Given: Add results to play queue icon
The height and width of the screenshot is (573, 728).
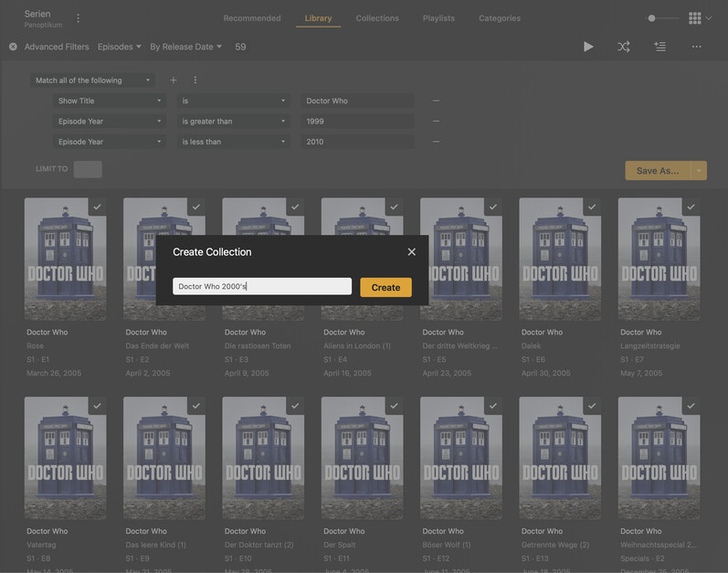Looking at the screenshot, I should pyautogui.click(x=659, y=47).
